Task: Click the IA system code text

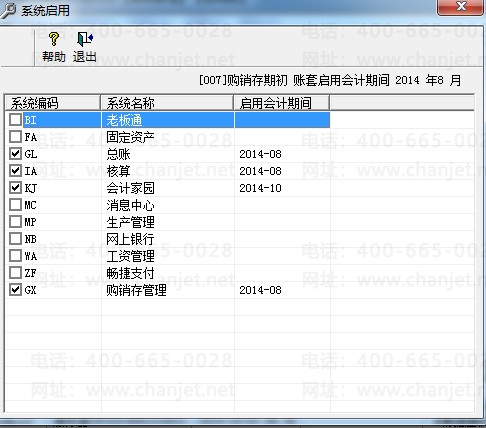Action: [31, 171]
